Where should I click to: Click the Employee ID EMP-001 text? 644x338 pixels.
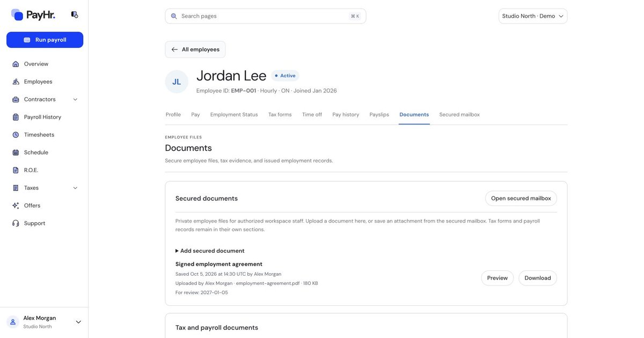(226, 91)
